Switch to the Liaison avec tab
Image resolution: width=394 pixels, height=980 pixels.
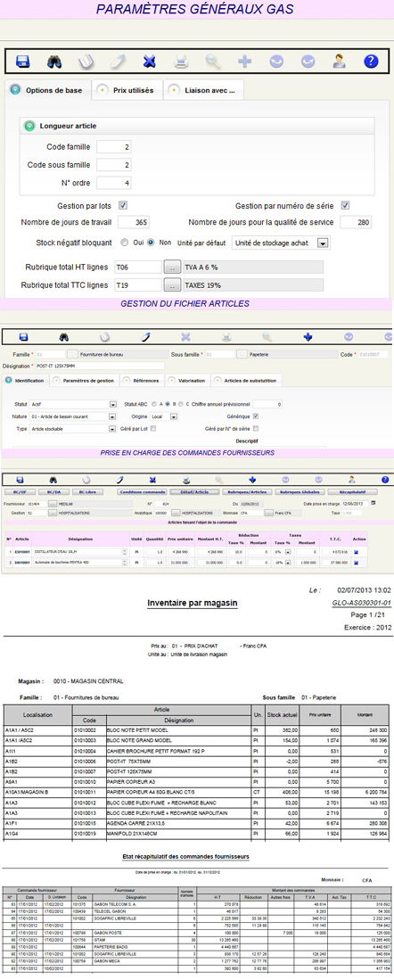[x=203, y=90]
